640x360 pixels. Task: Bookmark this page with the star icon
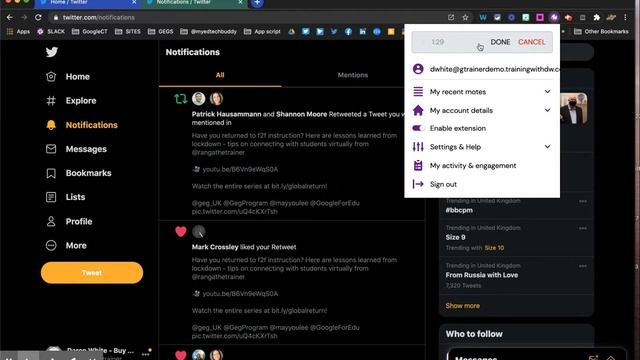pos(465,18)
